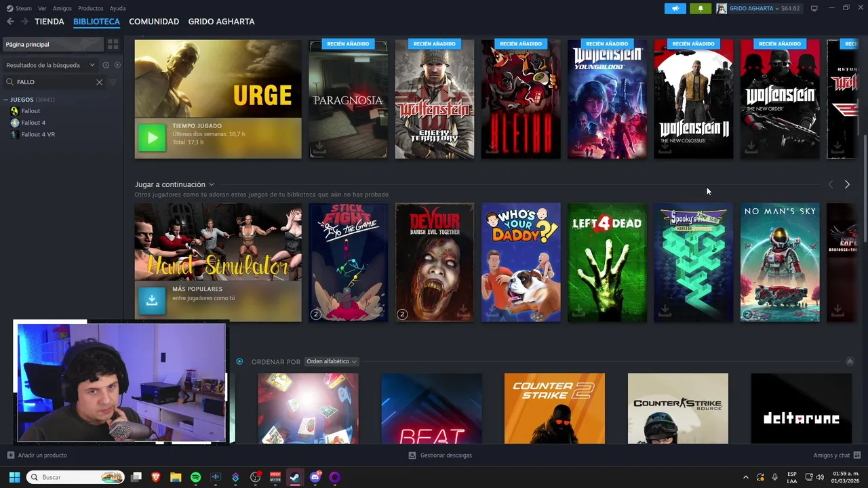
Task: Show previous games in Jugar a continuación
Action: pyautogui.click(x=831, y=184)
